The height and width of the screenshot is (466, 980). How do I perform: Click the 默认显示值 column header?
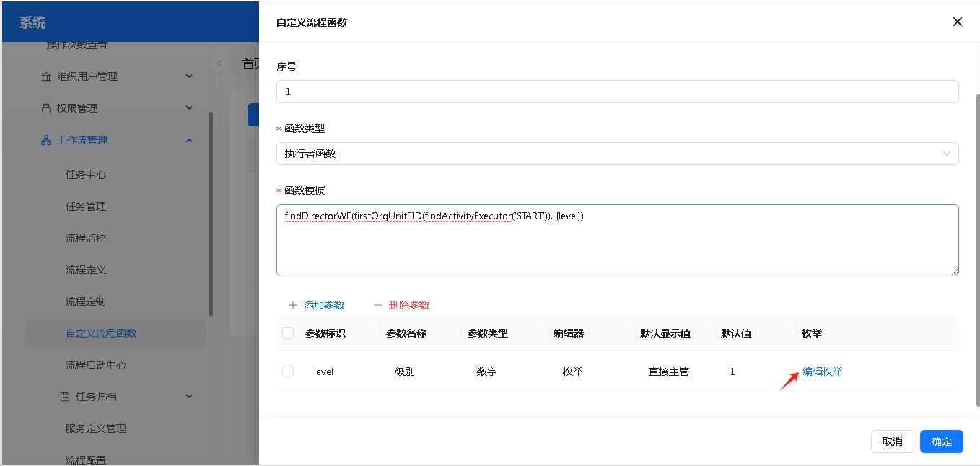click(x=665, y=333)
